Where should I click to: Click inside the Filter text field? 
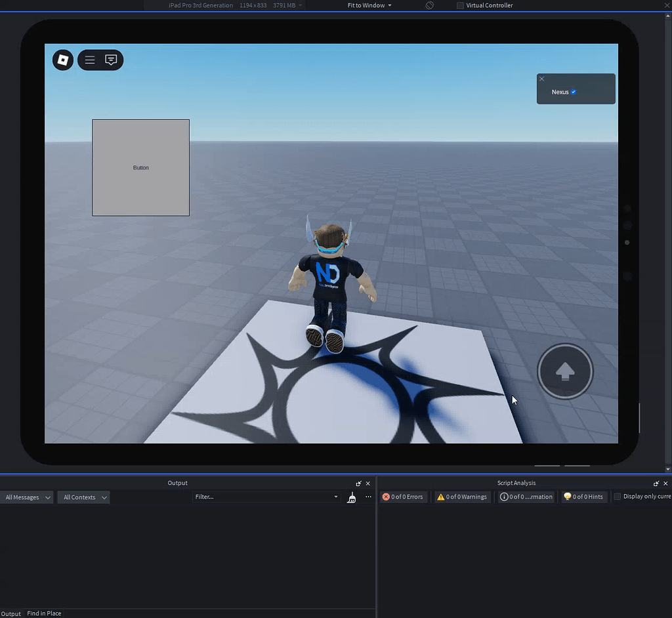262,497
